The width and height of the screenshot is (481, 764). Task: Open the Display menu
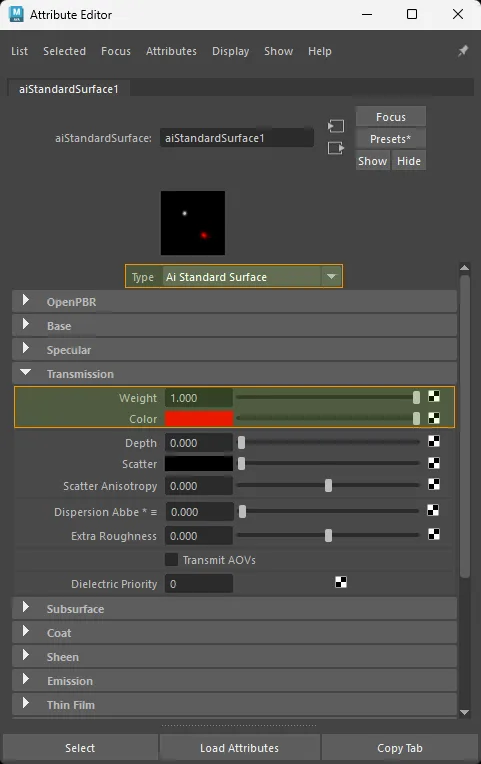231,51
